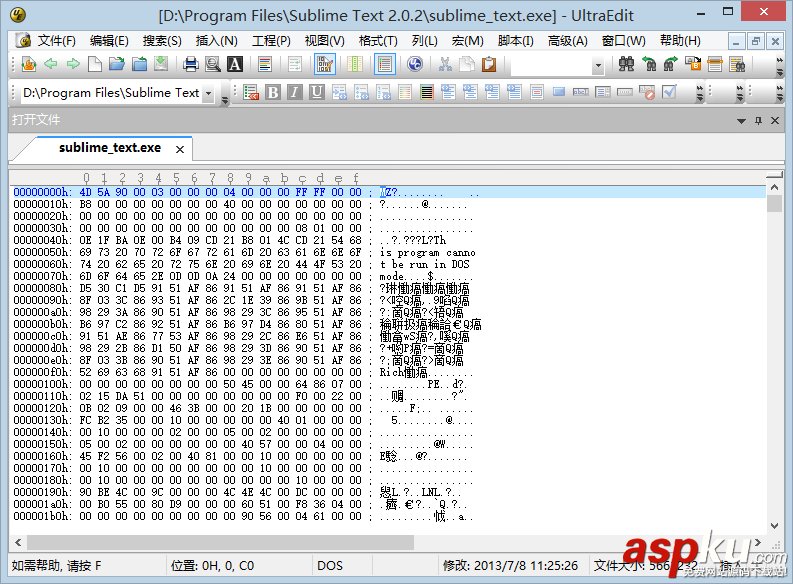The height and width of the screenshot is (584, 793).
Task: Click the Forward green arrow icon
Action: tap(73, 64)
